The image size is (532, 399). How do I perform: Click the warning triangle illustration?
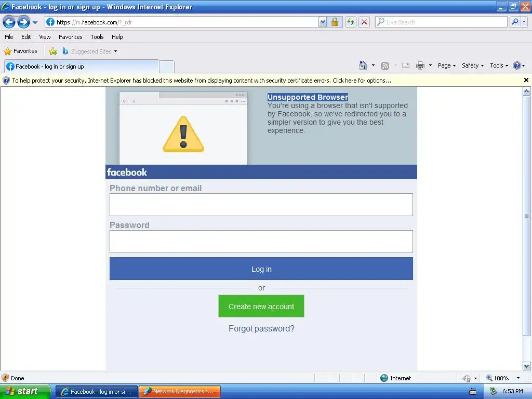click(183, 135)
